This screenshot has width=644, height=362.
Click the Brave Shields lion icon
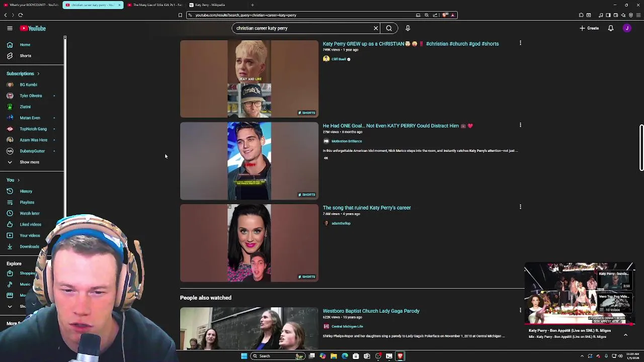[445, 15]
